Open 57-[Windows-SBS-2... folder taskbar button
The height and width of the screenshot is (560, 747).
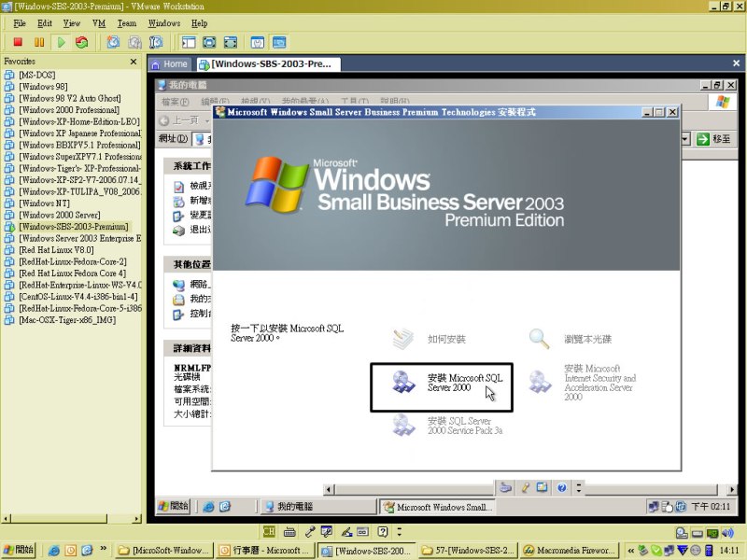(469, 551)
